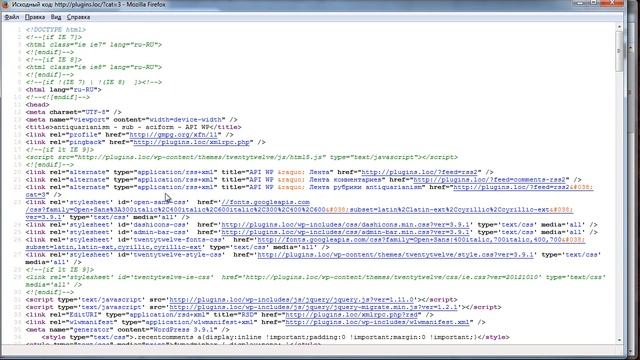Follow the gmpg.org/xfn/11 profile link
Viewport: 640px width, 360px height.
[x=173, y=135]
